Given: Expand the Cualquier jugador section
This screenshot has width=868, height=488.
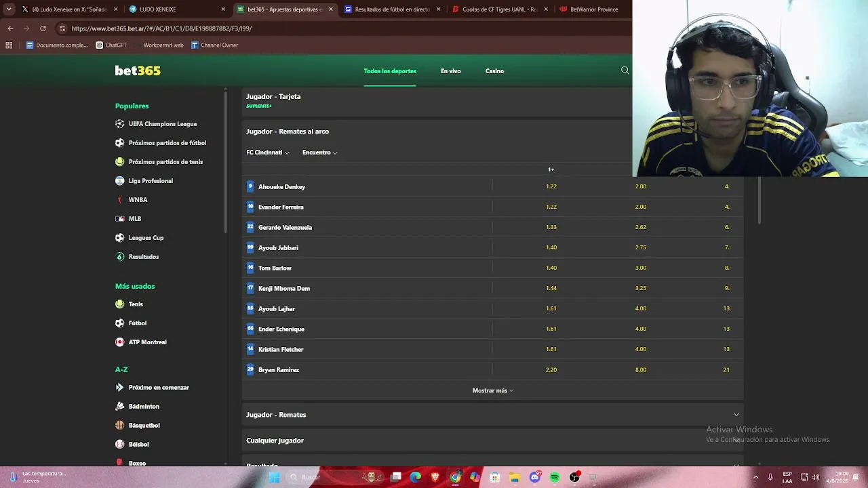Looking at the screenshot, I should point(493,441).
